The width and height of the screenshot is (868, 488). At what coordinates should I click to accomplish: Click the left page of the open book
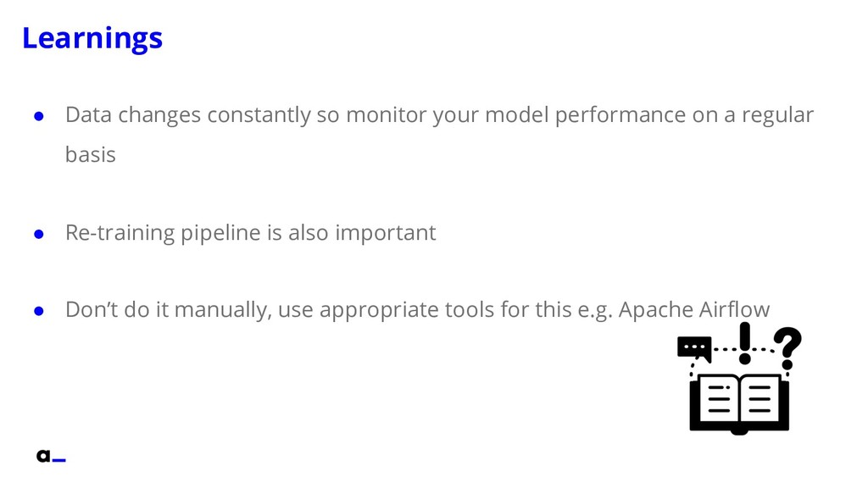click(718, 400)
